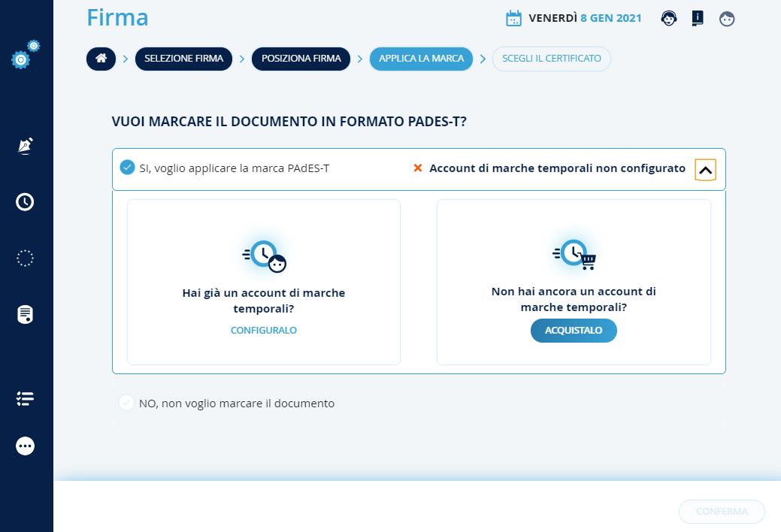Return to 'Posiziona firma' step

[x=301, y=59]
